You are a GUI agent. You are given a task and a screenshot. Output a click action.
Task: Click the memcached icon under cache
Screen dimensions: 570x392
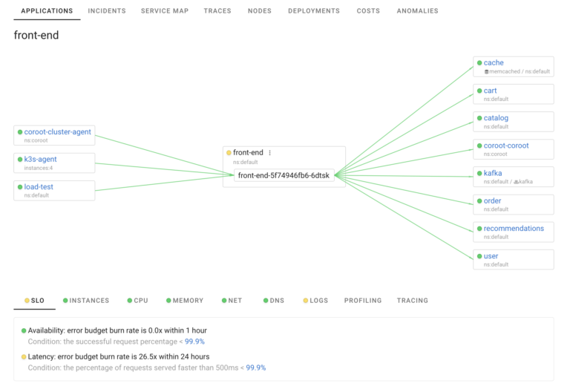coord(487,72)
